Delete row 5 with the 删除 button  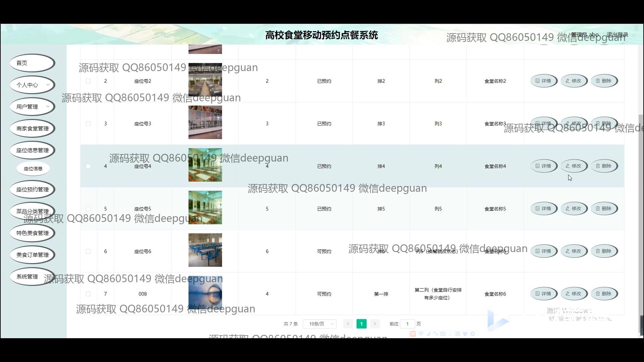pos(604,208)
